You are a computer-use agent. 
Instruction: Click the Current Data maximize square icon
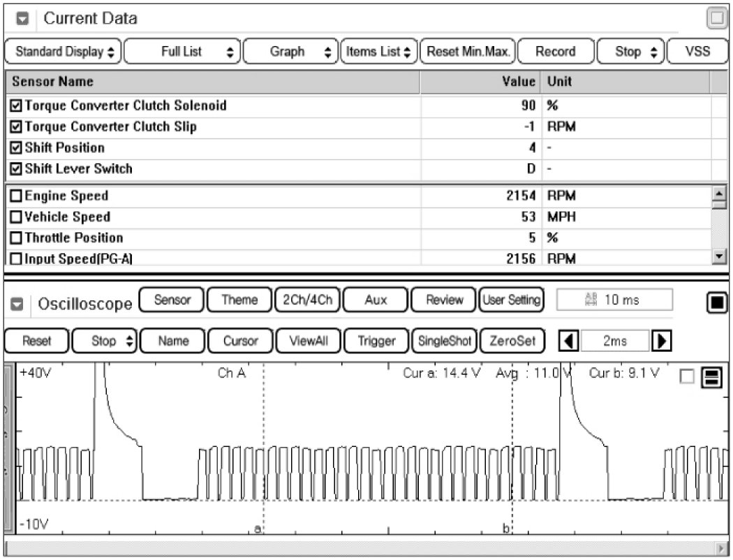point(716,19)
